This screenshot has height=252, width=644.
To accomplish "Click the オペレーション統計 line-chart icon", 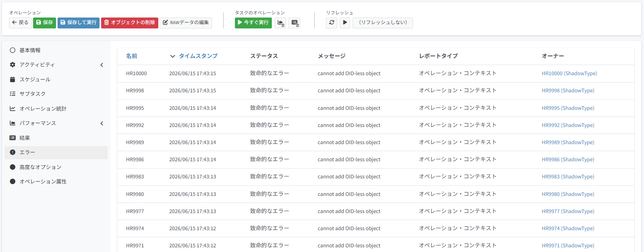I will pos(12,109).
